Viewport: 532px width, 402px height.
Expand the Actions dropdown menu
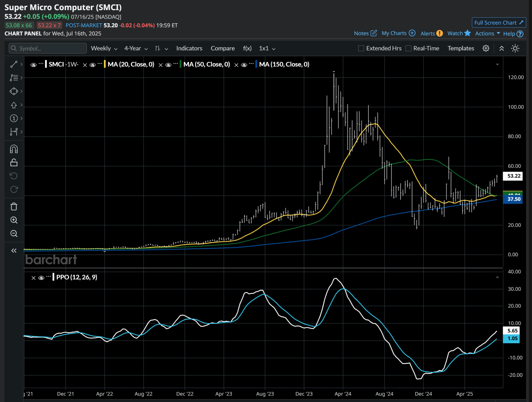[x=487, y=33]
